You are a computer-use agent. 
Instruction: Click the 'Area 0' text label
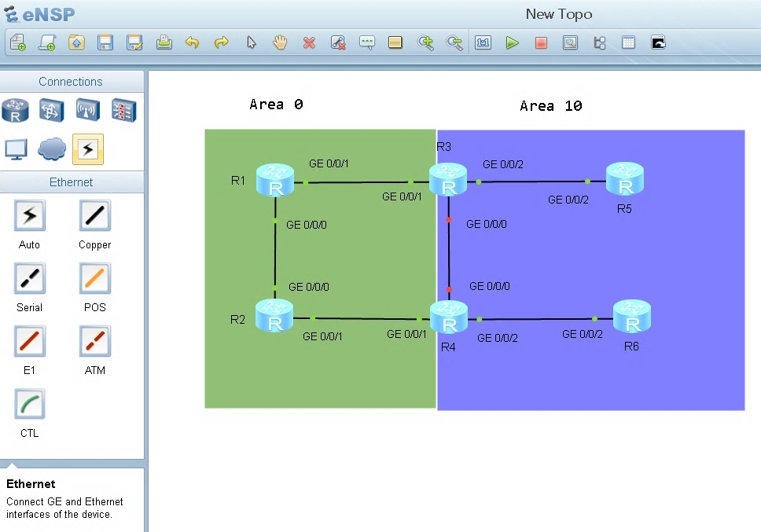[276, 105]
